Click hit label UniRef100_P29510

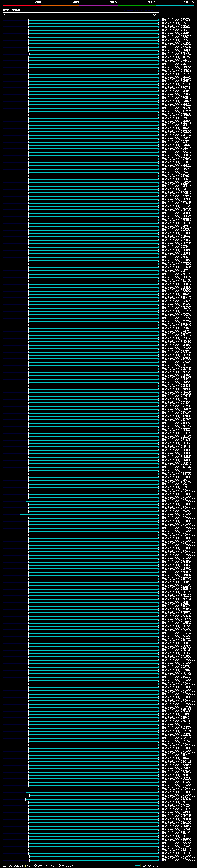(x=177, y=98)
